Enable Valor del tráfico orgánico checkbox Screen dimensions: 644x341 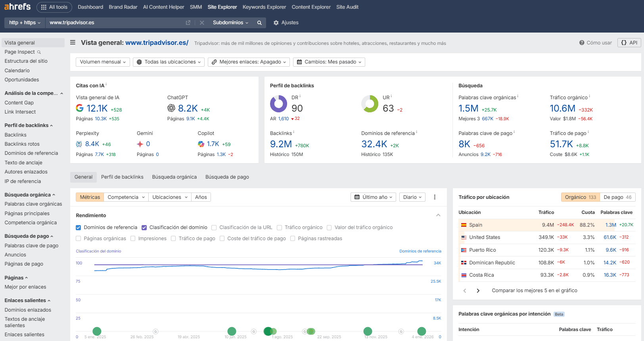pyautogui.click(x=329, y=227)
